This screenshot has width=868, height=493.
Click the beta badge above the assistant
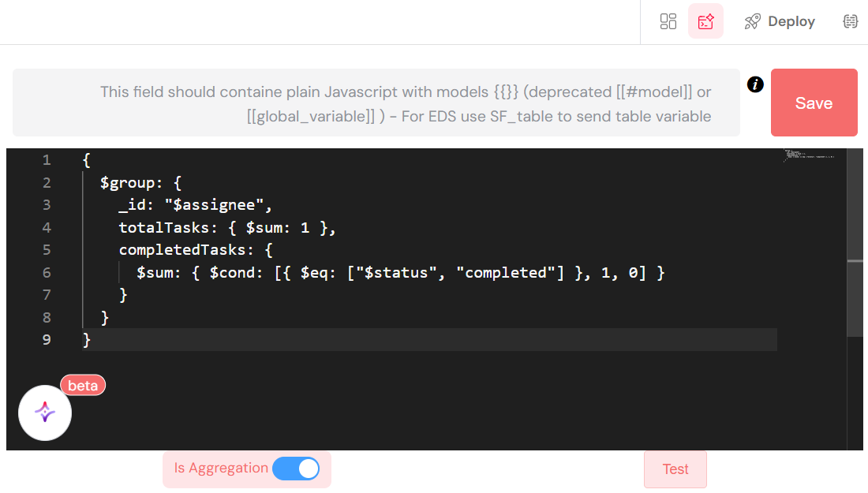pyautogui.click(x=83, y=386)
